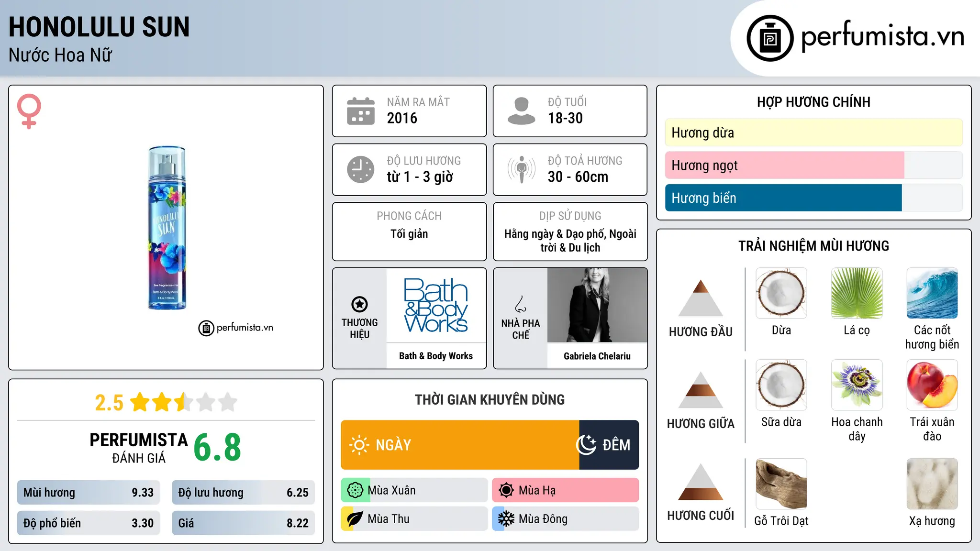The width and height of the screenshot is (980, 551).
Task: Click the Độ phổ biến 3.30 score row
Action: tap(89, 523)
